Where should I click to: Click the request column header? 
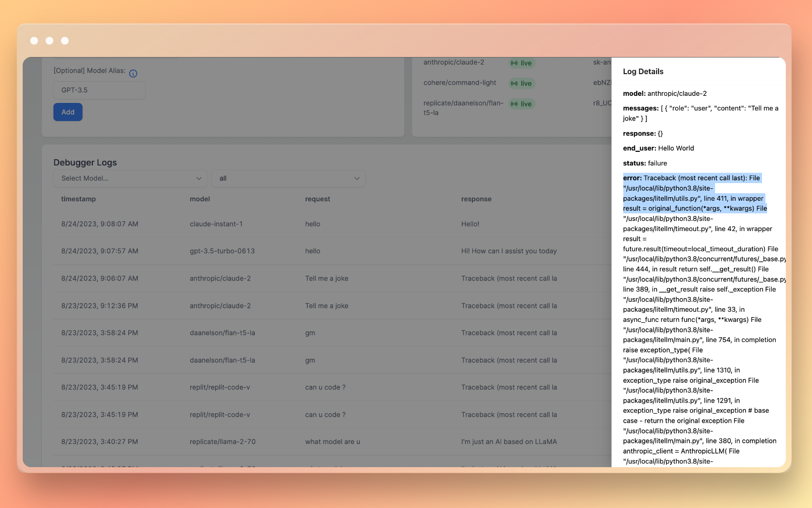317,199
